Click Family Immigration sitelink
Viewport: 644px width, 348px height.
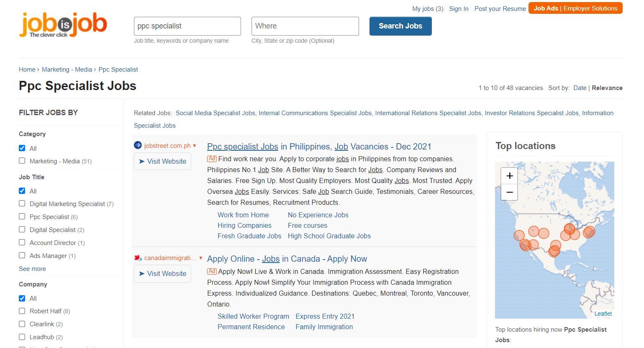click(324, 327)
